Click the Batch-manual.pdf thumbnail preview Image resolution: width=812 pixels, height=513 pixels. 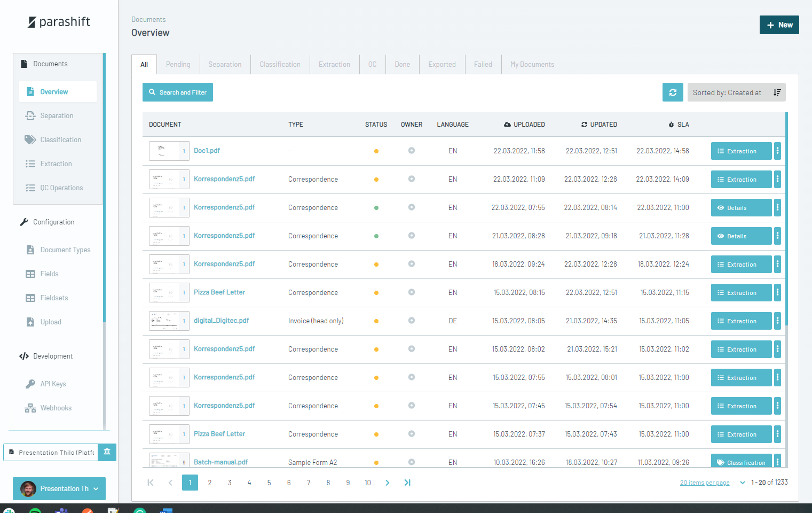click(169, 460)
